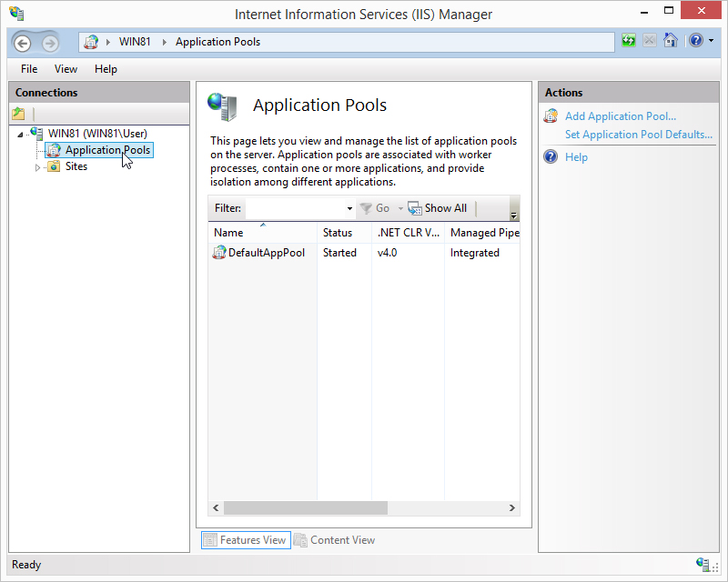Open the help icon dropdown arrow
This screenshot has width=728, height=582.
coord(712,41)
